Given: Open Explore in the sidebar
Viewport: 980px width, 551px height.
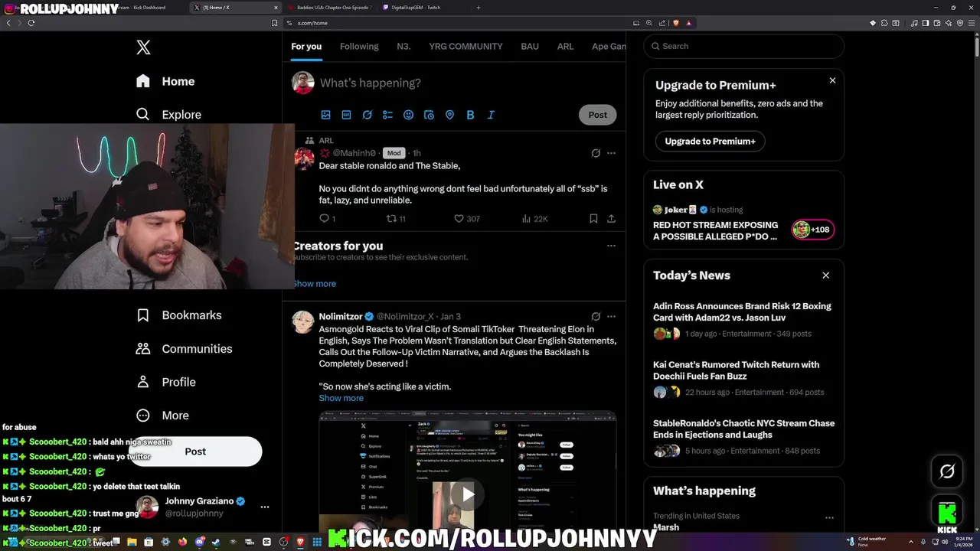Looking at the screenshot, I should [x=168, y=115].
